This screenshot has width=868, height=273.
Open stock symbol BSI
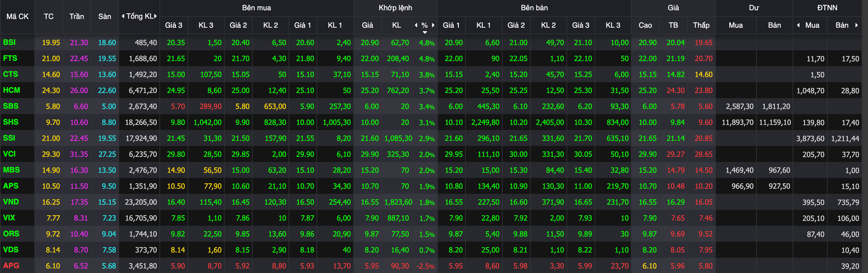(9, 42)
